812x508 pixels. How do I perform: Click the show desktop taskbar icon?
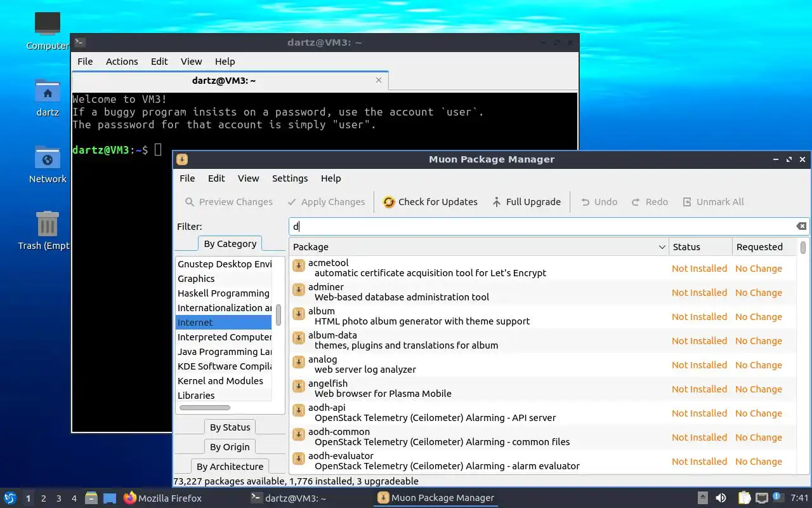tap(110, 498)
